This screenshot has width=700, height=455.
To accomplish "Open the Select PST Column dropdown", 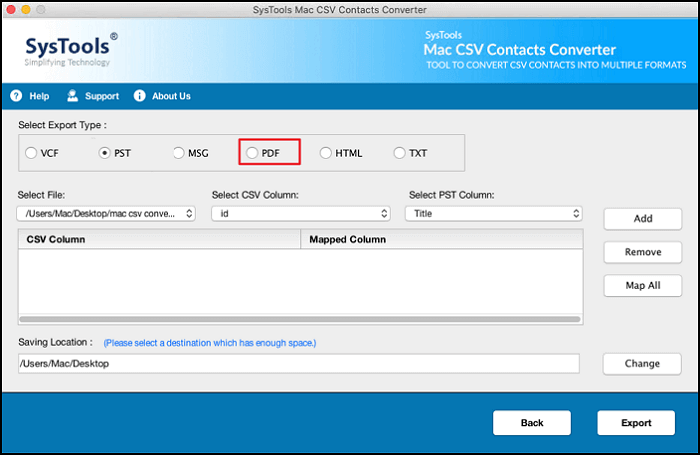I will click(493, 213).
